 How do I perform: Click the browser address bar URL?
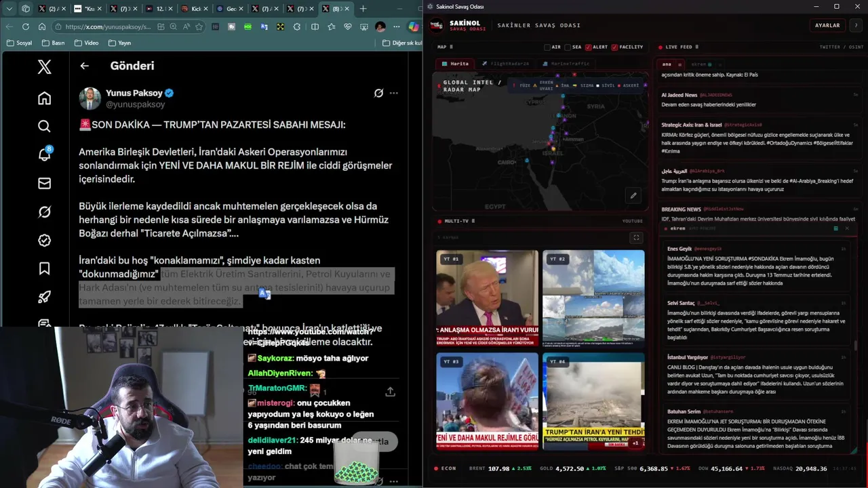[108, 26]
